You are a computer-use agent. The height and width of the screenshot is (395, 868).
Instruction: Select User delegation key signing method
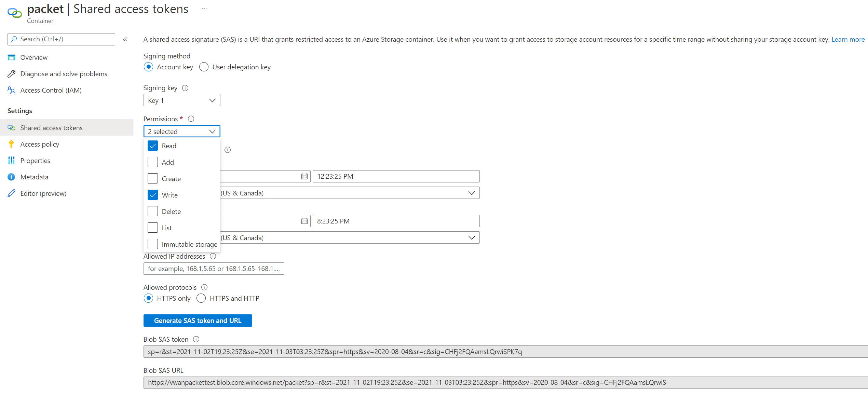(204, 66)
